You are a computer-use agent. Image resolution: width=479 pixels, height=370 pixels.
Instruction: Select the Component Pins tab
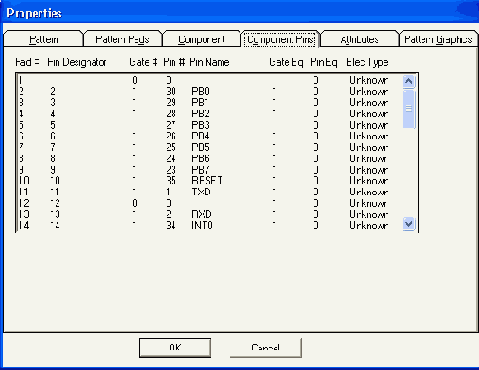pos(280,39)
